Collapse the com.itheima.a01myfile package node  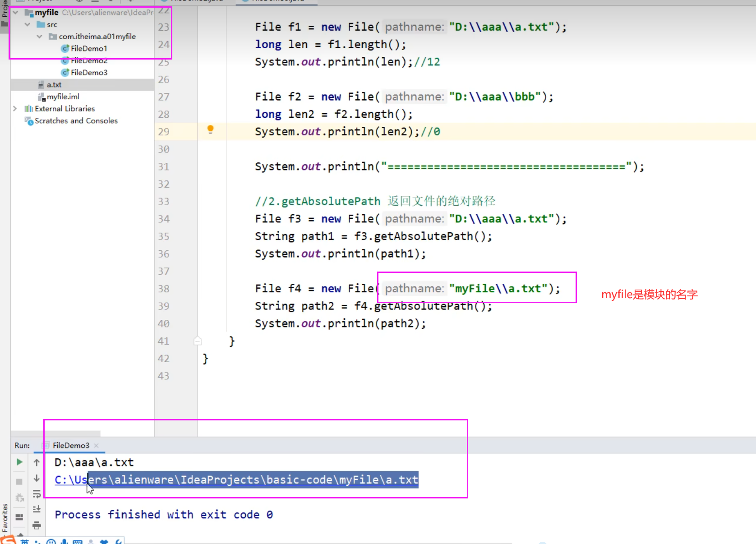click(x=40, y=37)
